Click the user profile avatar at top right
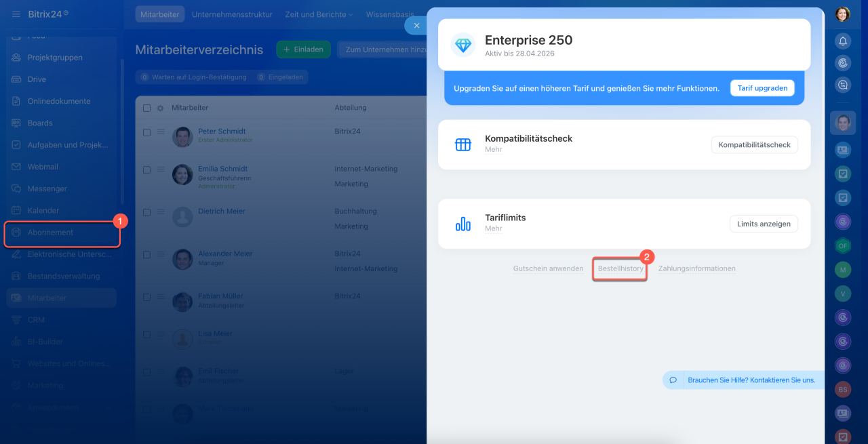This screenshot has width=868, height=444. [x=843, y=14]
